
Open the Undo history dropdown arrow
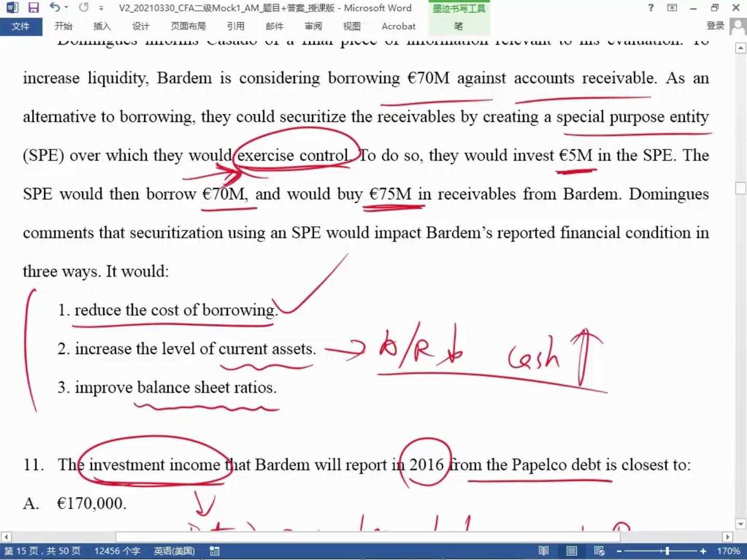tap(66, 8)
